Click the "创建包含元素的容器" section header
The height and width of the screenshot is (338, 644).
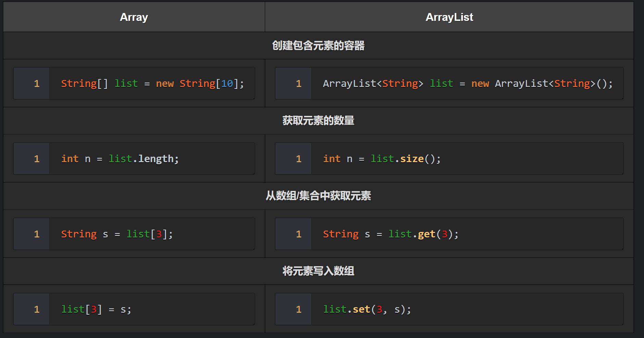point(318,45)
